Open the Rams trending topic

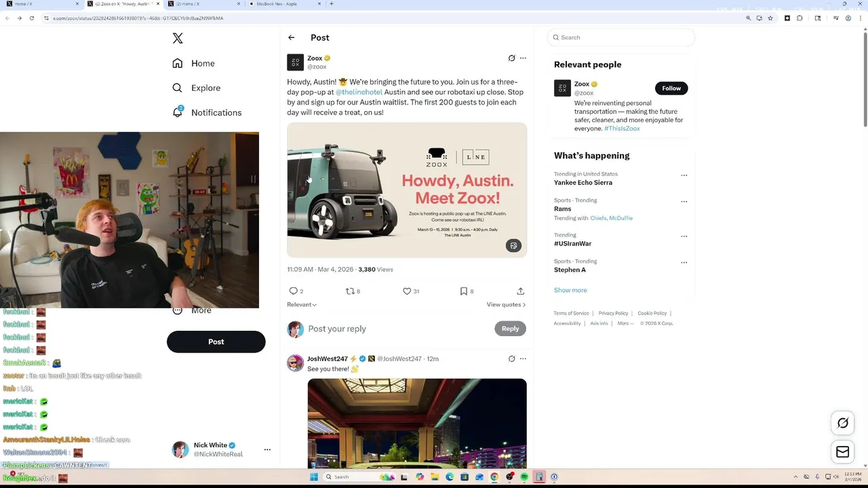[x=563, y=209]
